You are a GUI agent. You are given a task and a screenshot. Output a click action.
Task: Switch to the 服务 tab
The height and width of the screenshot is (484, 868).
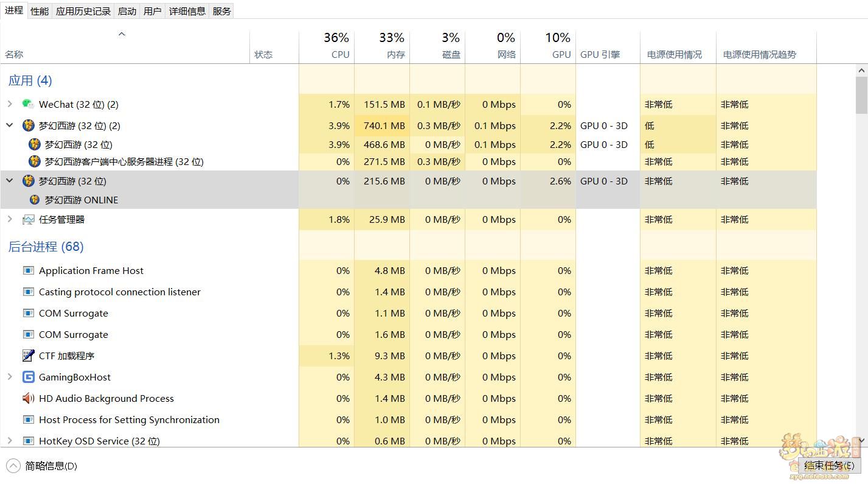tap(222, 11)
